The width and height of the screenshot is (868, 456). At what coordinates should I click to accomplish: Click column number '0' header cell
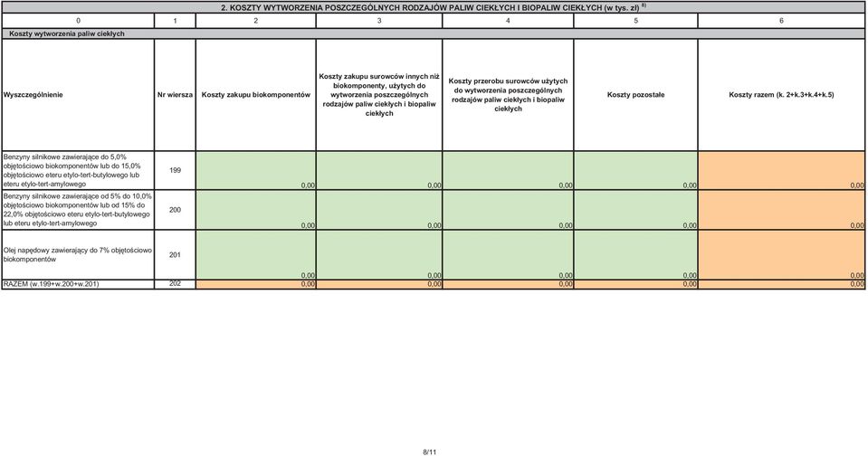[78, 21]
